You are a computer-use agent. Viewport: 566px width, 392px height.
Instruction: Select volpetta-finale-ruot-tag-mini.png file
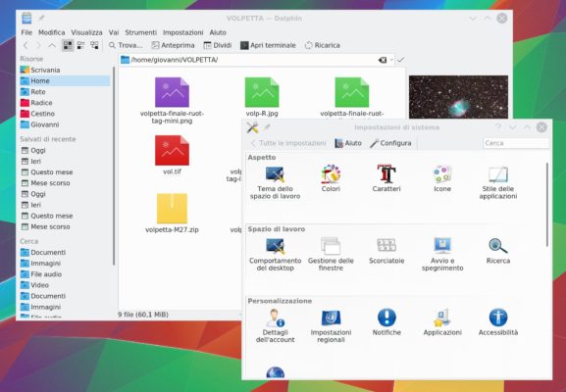click(172, 100)
